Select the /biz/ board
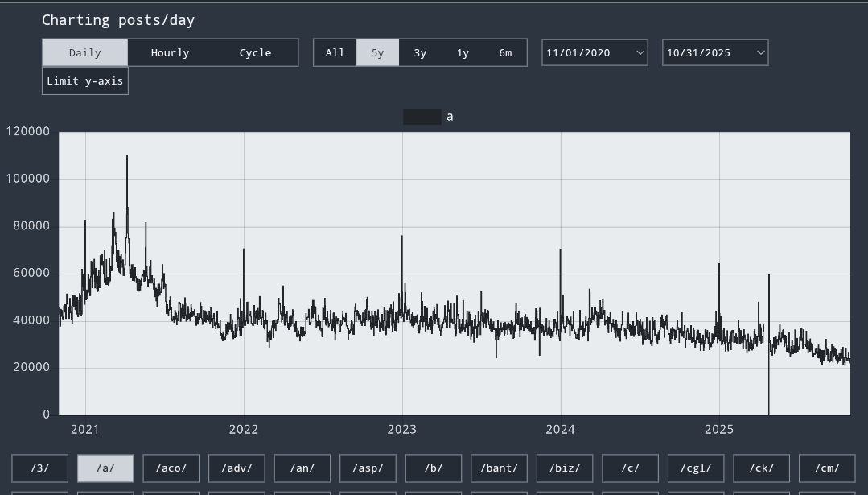 565,468
